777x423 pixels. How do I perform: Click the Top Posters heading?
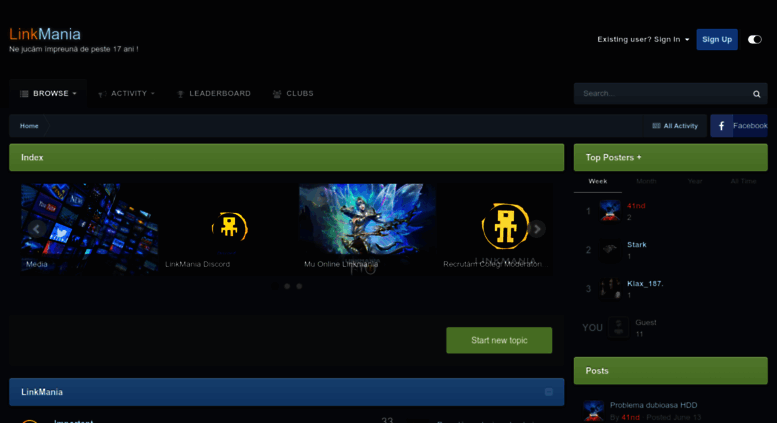point(613,158)
